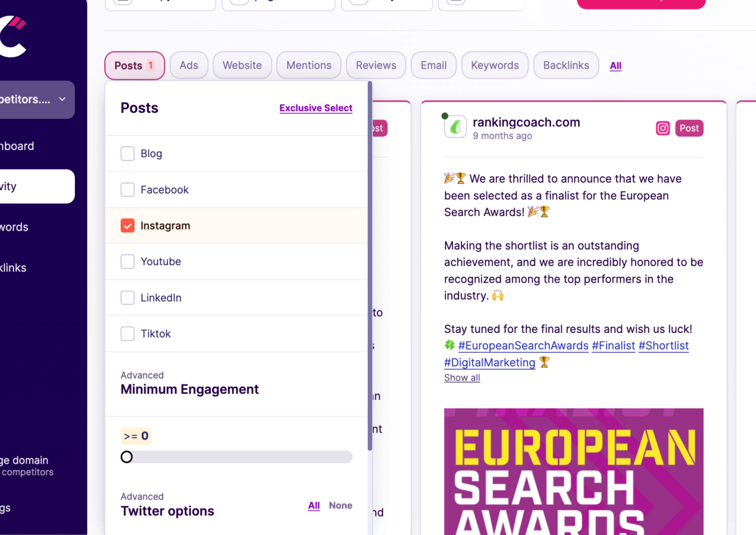This screenshot has height=535, width=756.
Task: Click the Minimum Engagement slider handle
Action: (x=126, y=457)
